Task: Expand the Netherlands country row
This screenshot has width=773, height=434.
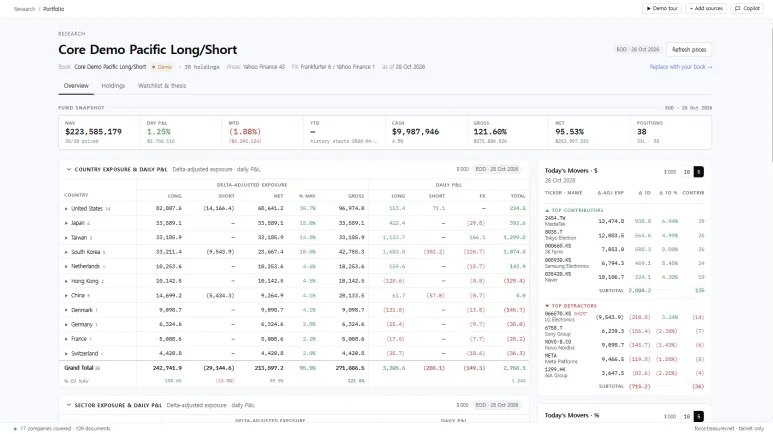Action: tap(66, 266)
